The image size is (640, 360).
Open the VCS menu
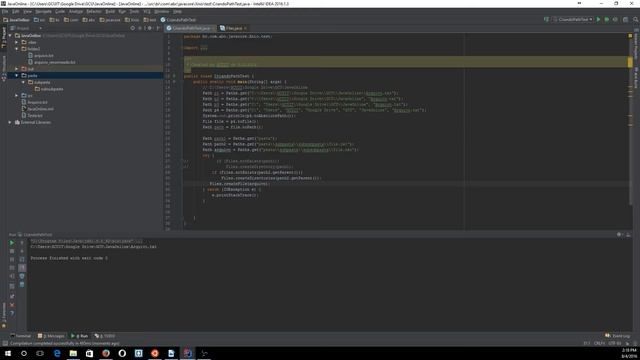[x=147, y=11]
